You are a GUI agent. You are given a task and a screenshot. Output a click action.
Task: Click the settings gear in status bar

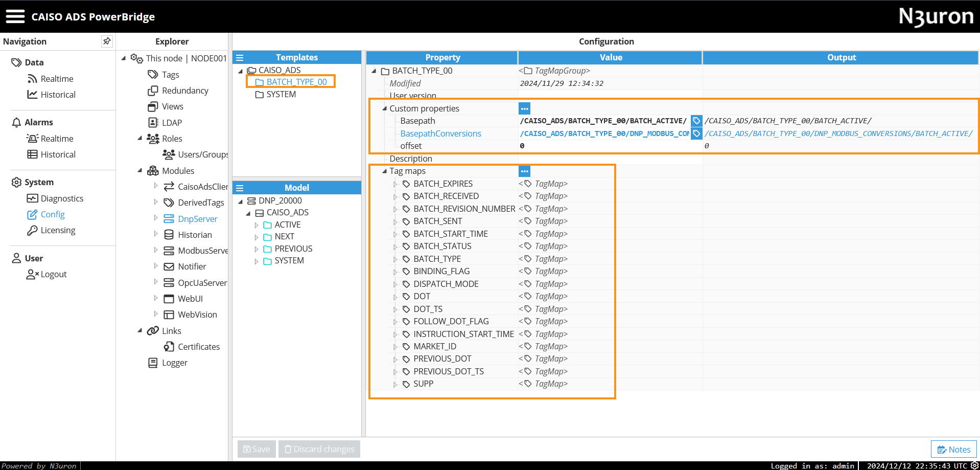(974, 465)
